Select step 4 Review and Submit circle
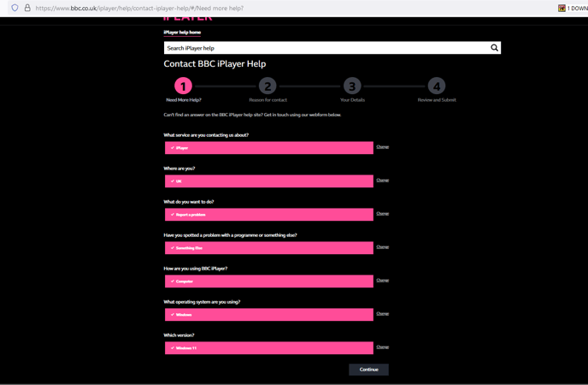This screenshot has width=588, height=385. [437, 86]
